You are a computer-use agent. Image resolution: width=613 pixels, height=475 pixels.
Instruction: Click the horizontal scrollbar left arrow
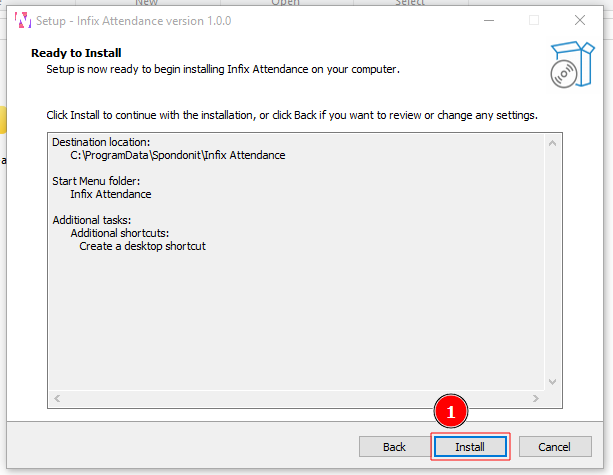57,398
